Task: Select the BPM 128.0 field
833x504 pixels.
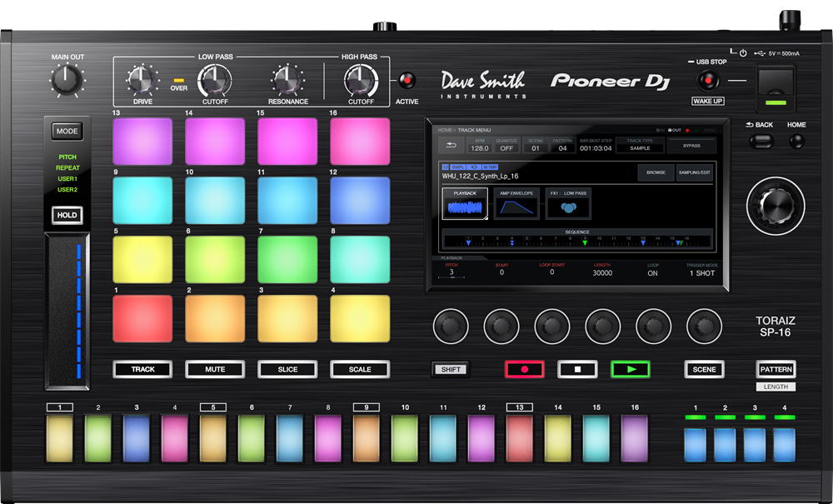Action: coord(479,146)
